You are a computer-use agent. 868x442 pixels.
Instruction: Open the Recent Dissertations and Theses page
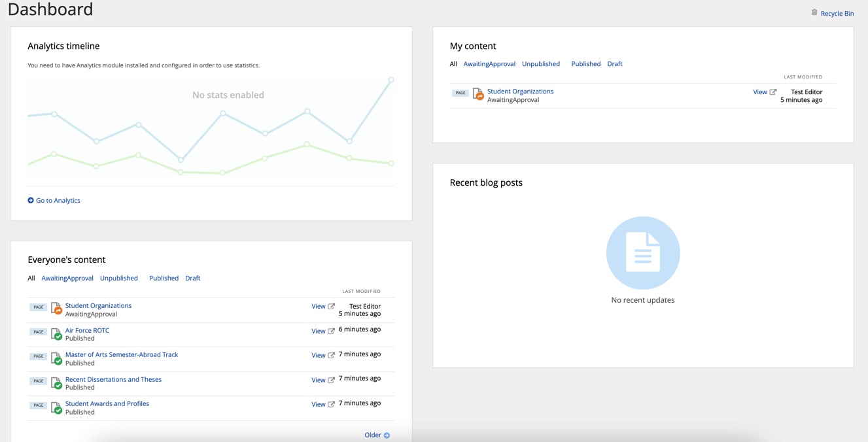(113, 379)
